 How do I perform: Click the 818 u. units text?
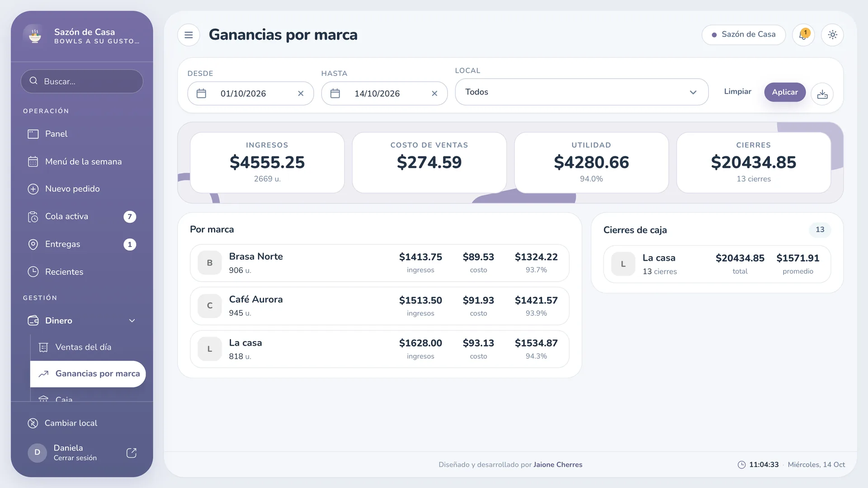(x=240, y=357)
